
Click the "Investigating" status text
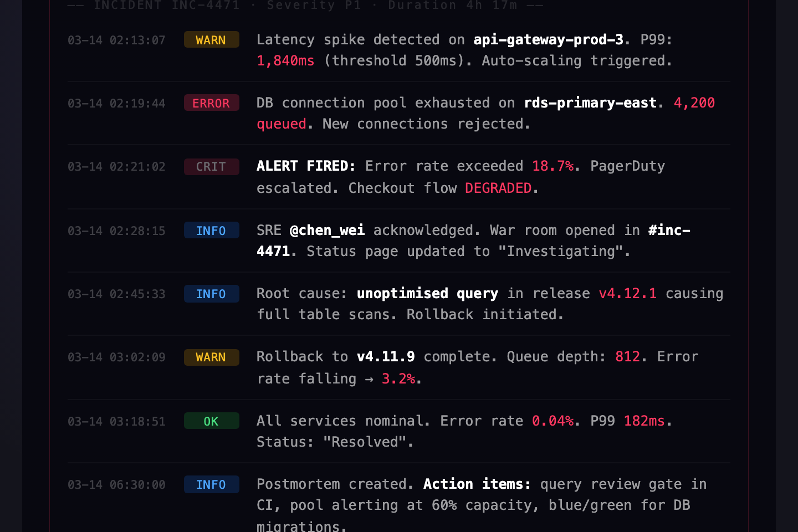click(x=561, y=252)
